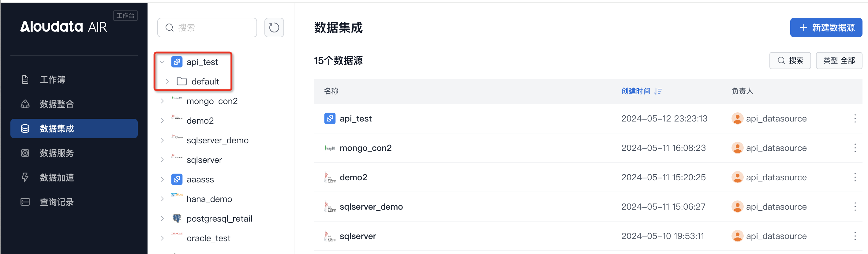The height and width of the screenshot is (254, 868).
Task: Open 数据服务 from the sidebar
Action: 57,153
